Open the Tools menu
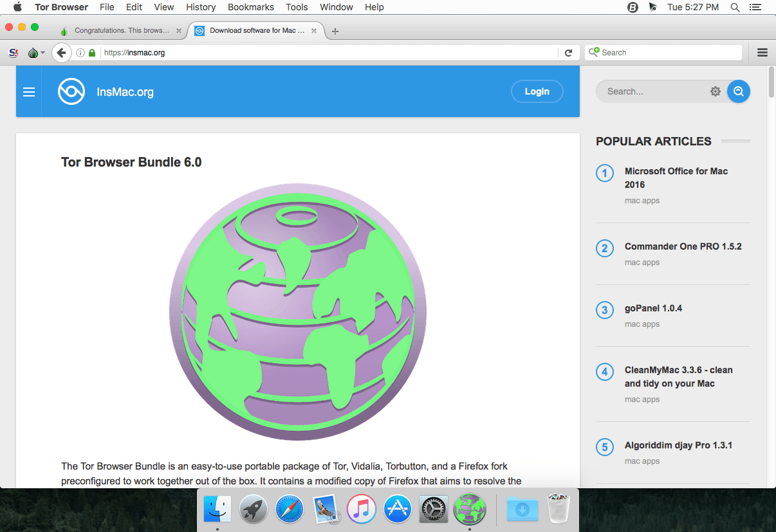 [x=297, y=7]
